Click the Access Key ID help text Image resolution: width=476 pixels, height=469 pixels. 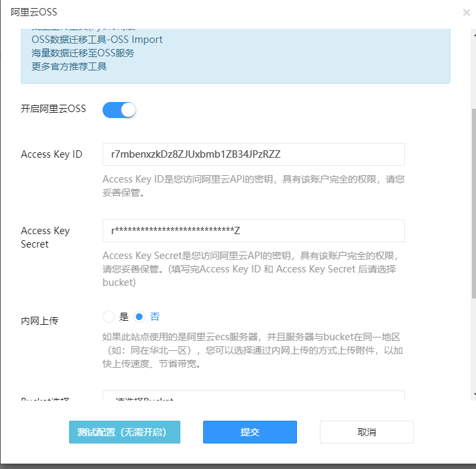tap(253, 186)
